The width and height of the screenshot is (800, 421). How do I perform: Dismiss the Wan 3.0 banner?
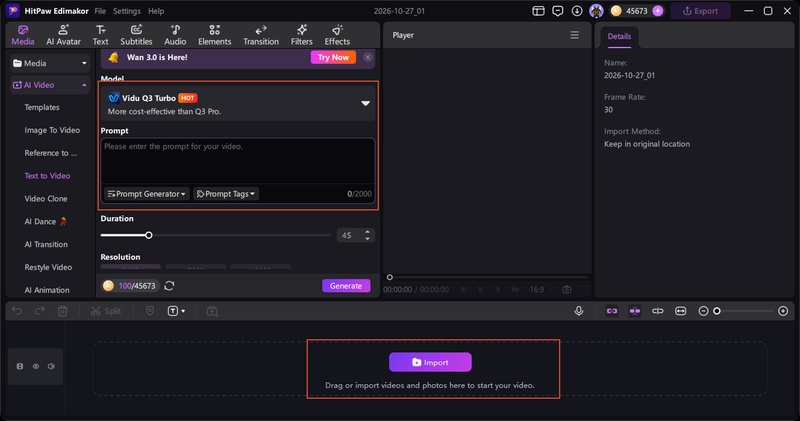click(367, 57)
